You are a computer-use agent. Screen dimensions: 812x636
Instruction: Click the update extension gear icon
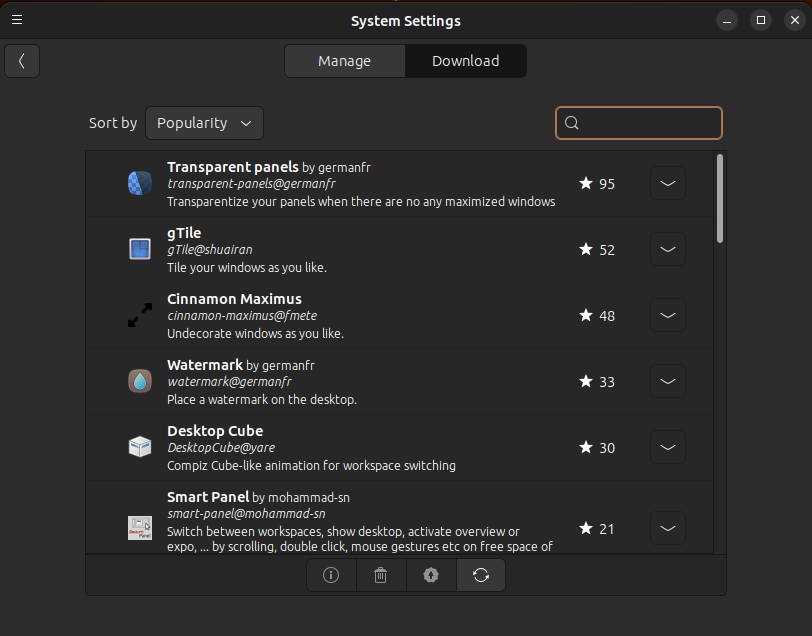(431, 575)
